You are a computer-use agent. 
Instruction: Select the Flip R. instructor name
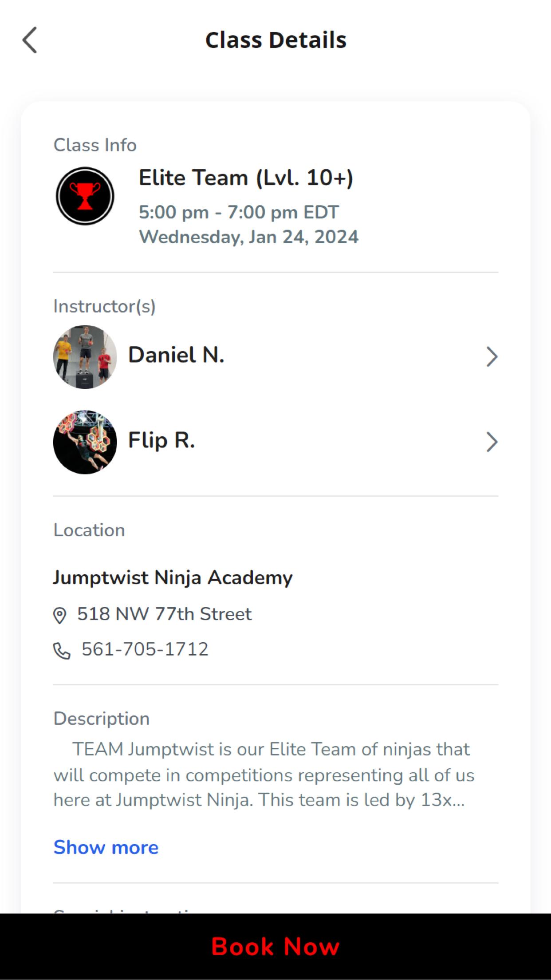161,440
